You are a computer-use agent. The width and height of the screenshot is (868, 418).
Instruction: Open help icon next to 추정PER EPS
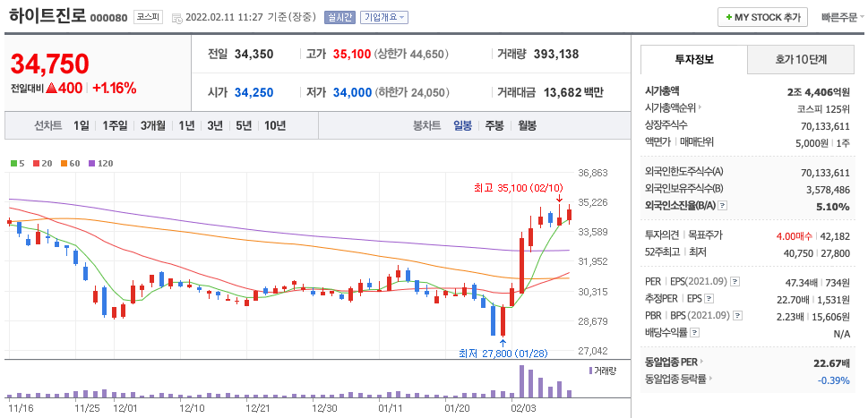tap(709, 299)
